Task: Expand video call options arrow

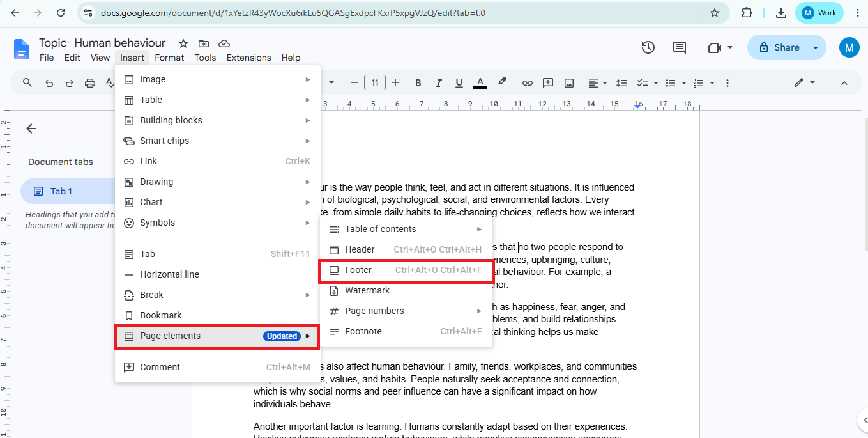Action: pyautogui.click(x=730, y=47)
